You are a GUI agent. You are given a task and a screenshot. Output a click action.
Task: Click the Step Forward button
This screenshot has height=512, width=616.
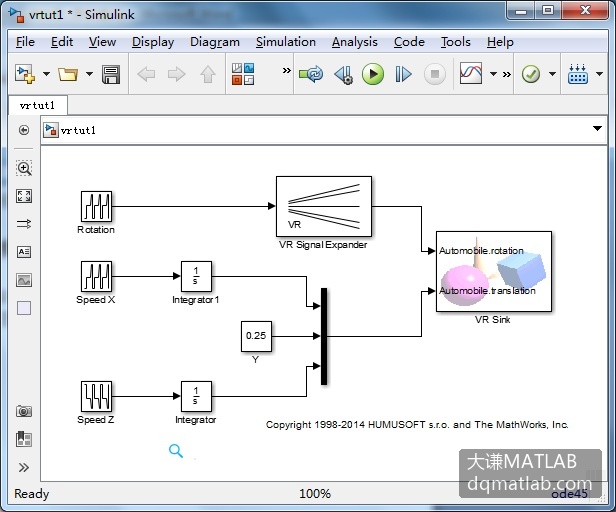click(403, 74)
